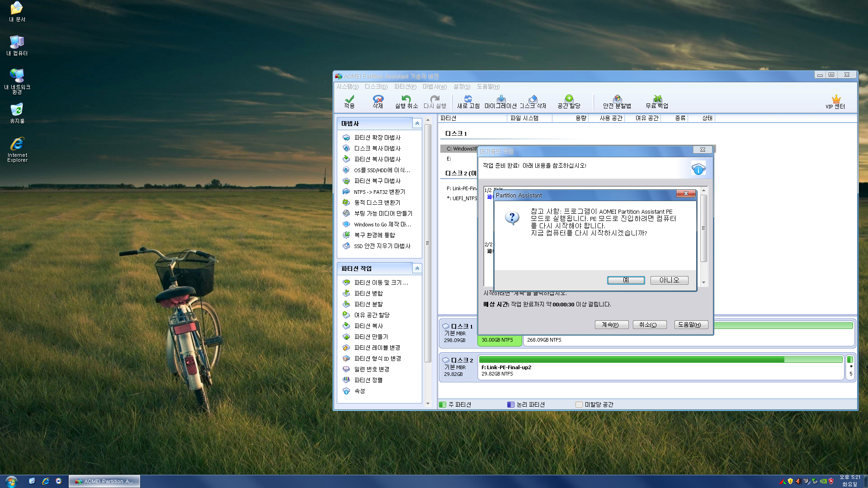Open 휴지통 recycle bin on desktop

[x=17, y=113]
